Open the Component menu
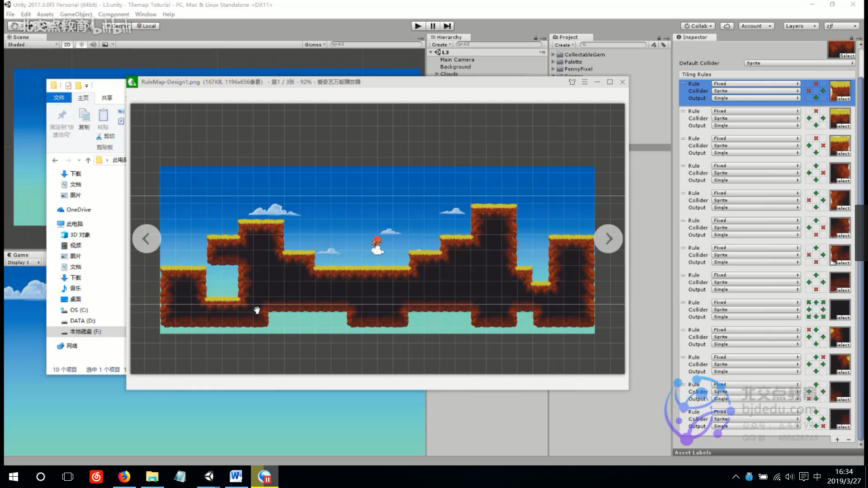 [113, 14]
